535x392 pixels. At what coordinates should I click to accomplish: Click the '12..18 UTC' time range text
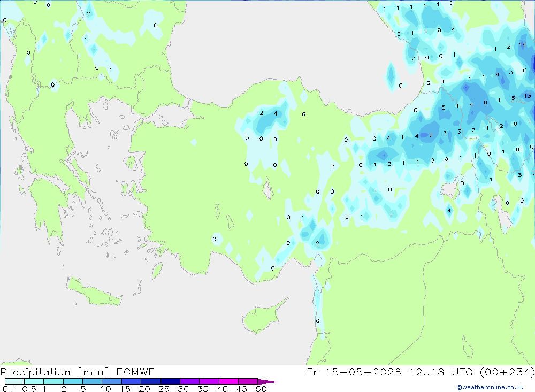click(x=442, y=372)
